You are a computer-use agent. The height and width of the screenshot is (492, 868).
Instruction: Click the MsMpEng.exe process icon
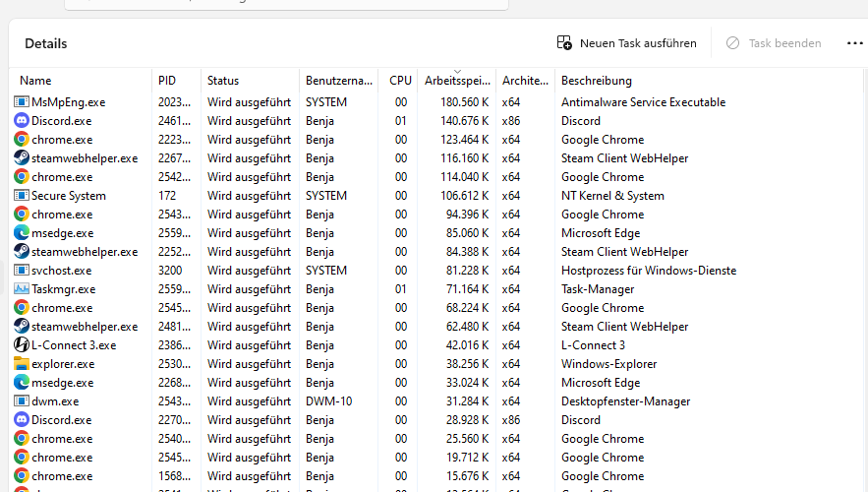[21, 102]
